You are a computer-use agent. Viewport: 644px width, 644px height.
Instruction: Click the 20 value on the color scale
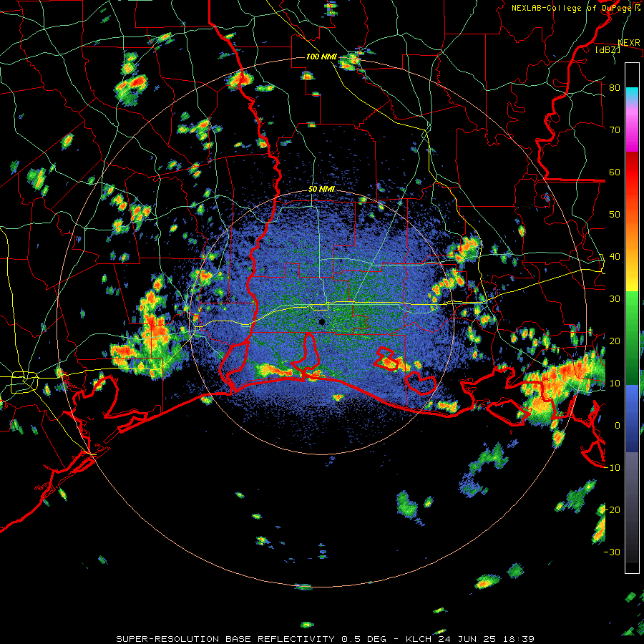[x=615, y=341]
